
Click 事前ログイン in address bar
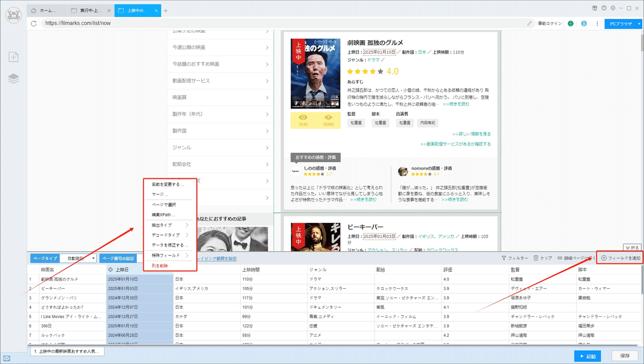[550, 24]
